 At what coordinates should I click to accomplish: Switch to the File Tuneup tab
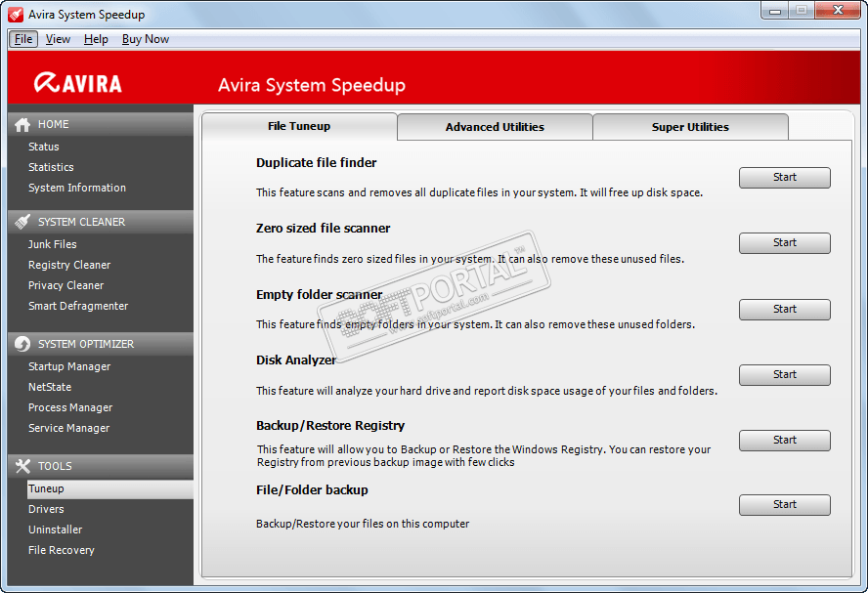coord(299,126)
